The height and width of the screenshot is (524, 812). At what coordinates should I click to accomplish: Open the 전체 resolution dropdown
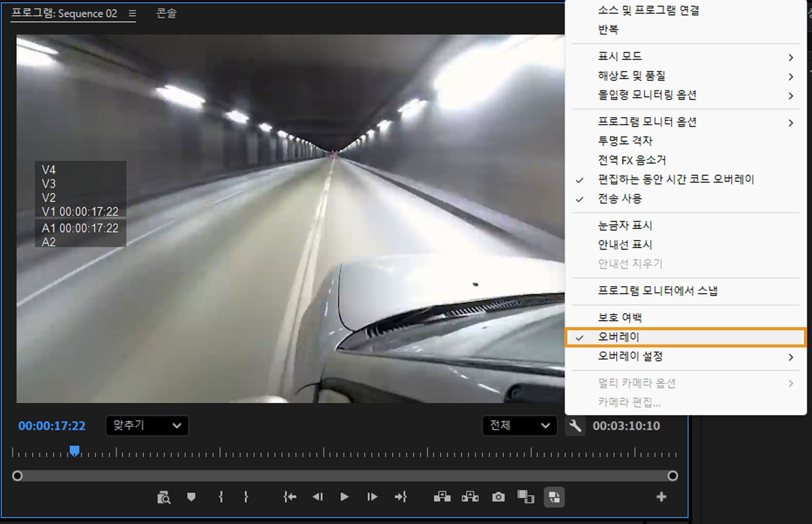pyautogui.click(x=519, y=426)
